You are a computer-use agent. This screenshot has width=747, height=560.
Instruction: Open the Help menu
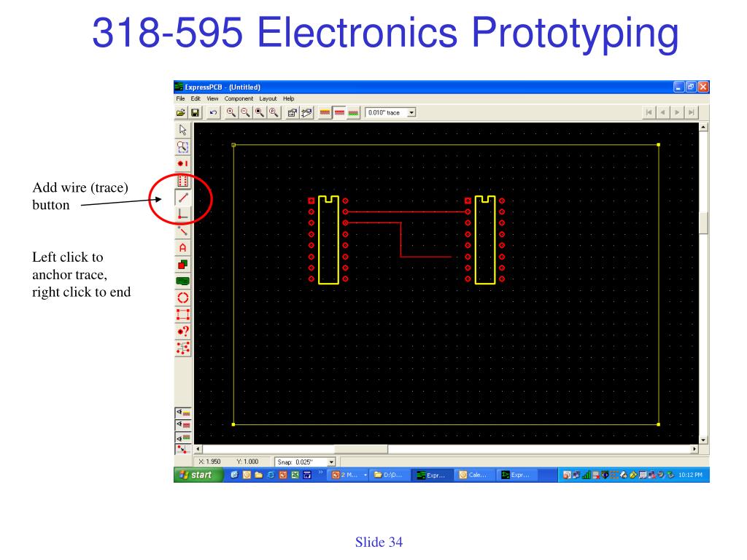[289, 98]
